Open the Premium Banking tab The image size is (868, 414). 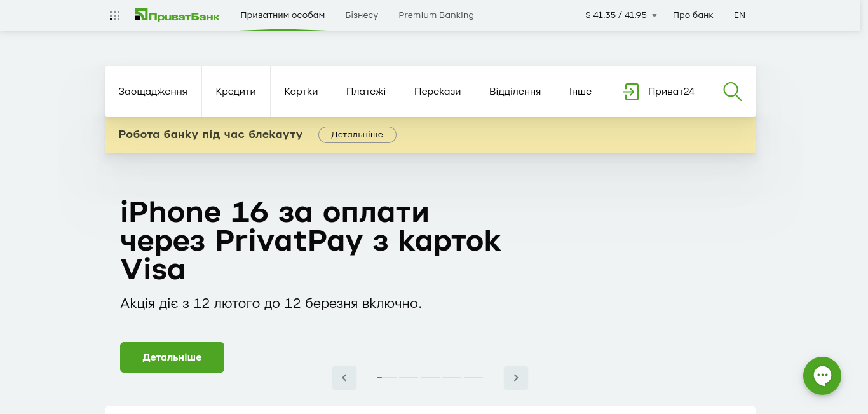[x=436, y=15]
